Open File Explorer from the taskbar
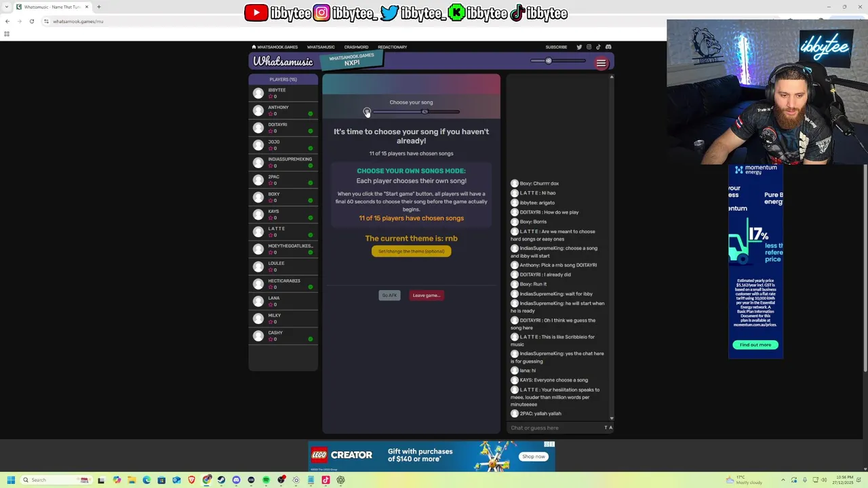 pos(132,480)
